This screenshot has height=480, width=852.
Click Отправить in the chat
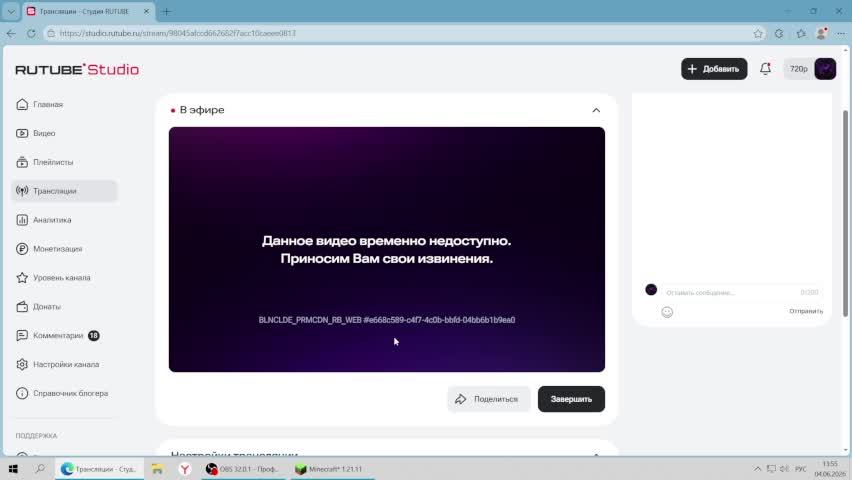pyautogui.click(x=806, y=311)
